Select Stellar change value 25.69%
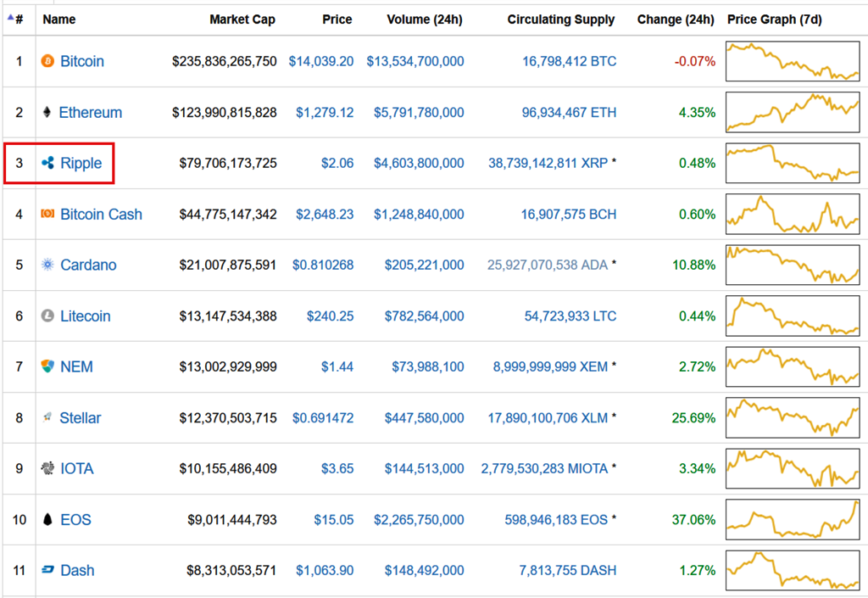This screenshot has width=868, height=598. (x=693, y=418)
